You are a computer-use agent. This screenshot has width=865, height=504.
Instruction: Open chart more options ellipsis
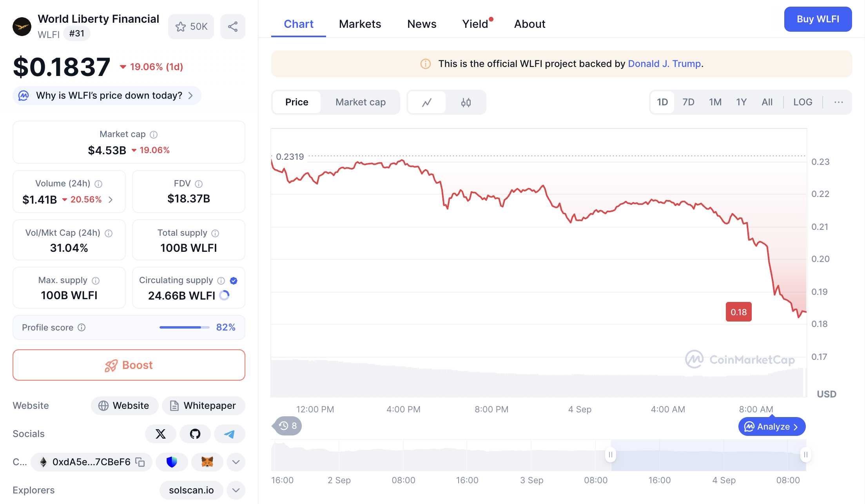coord(839,102)
